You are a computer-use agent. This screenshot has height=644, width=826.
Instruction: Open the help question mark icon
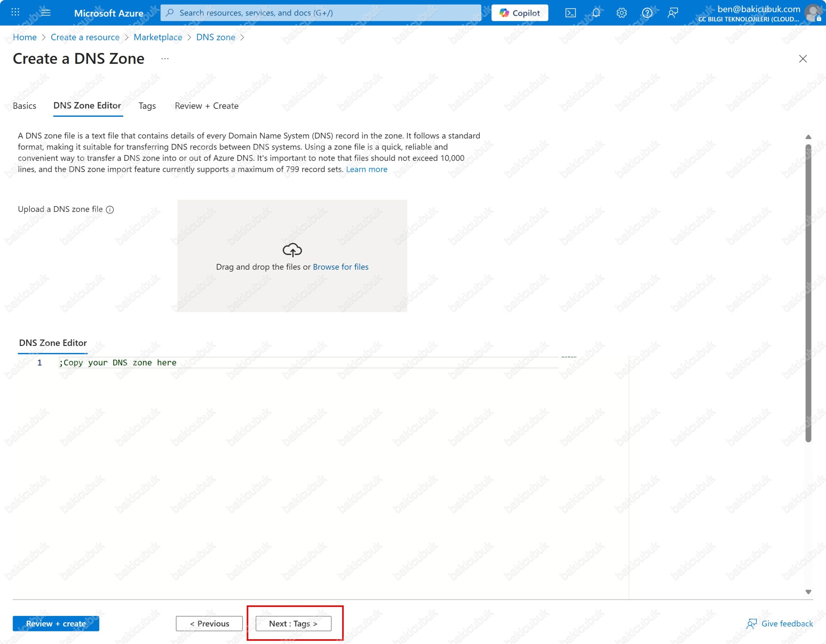coord(647,13)
